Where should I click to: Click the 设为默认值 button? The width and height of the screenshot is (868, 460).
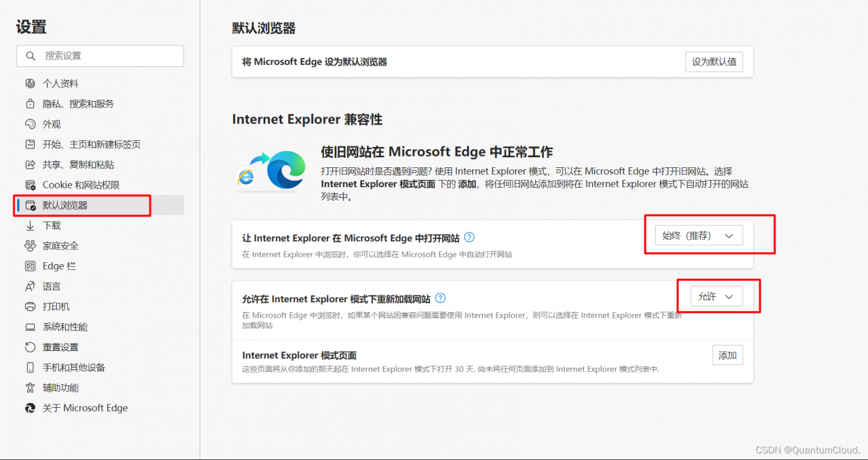point(714,62)
